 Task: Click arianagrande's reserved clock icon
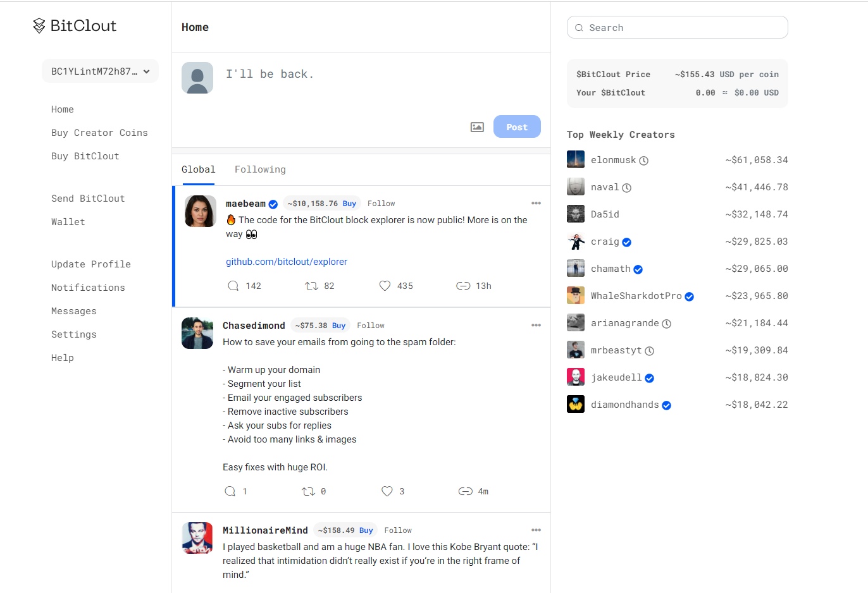[x=666, y=324]
